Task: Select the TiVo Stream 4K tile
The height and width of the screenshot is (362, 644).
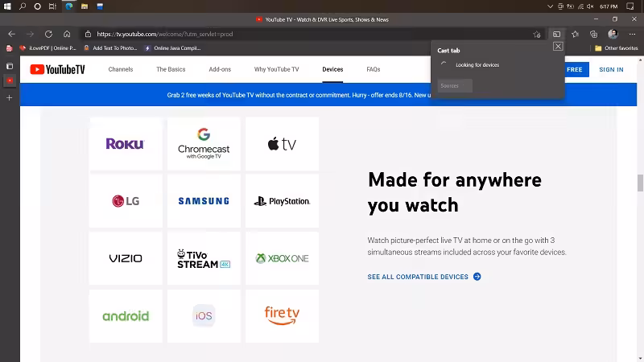Action: (x=204, y=258)
